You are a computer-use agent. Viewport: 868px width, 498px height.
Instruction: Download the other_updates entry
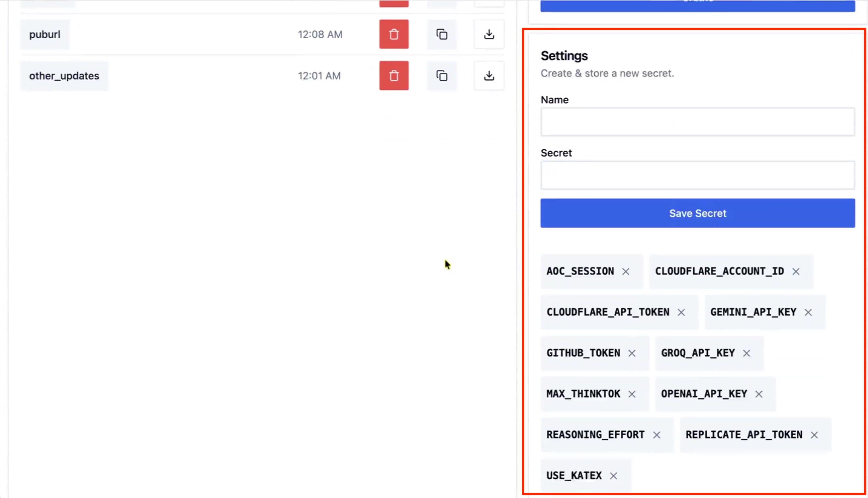point(489,76)
